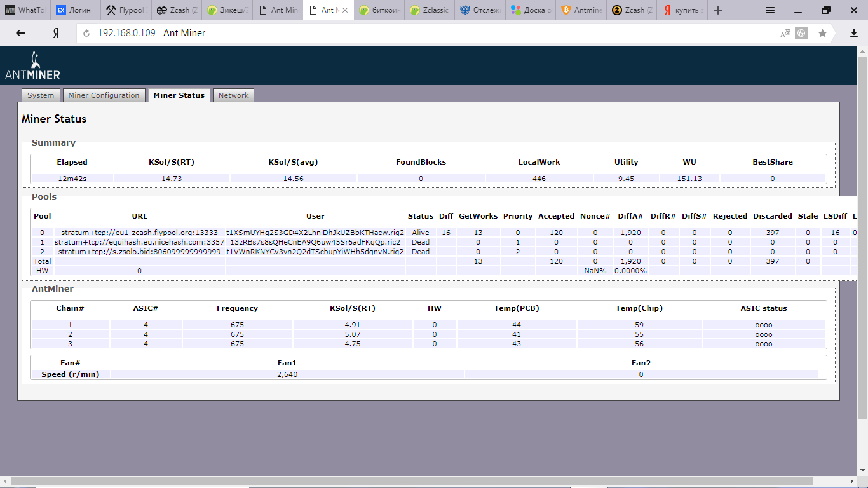Click the AntMiner logo

[32, 66]
